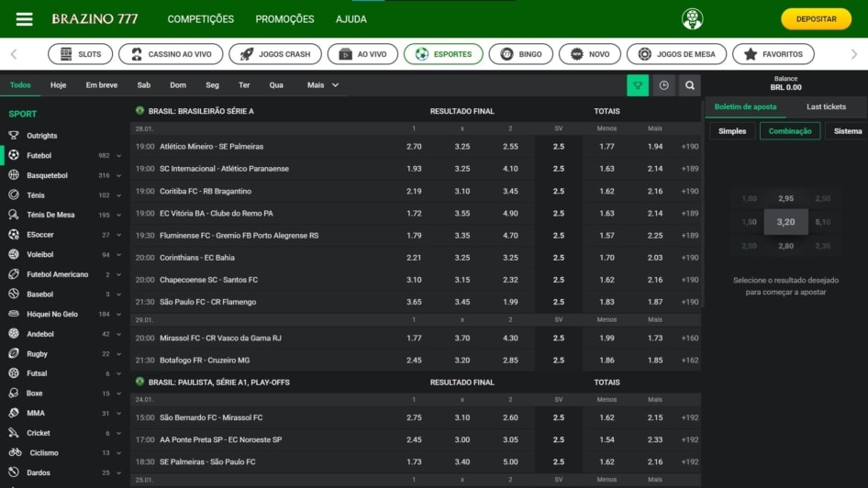Select the Simples bet type
868x488 pixels.
[732, 131]
